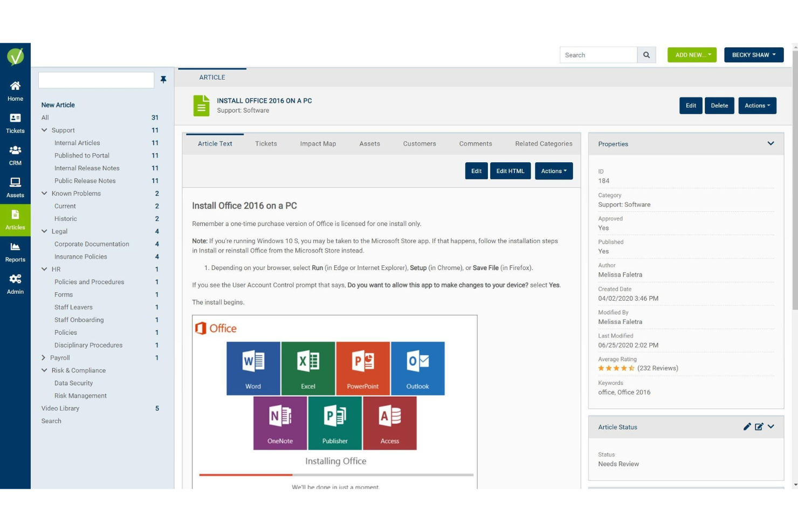Go to the Assets section

tap(15, 187)
